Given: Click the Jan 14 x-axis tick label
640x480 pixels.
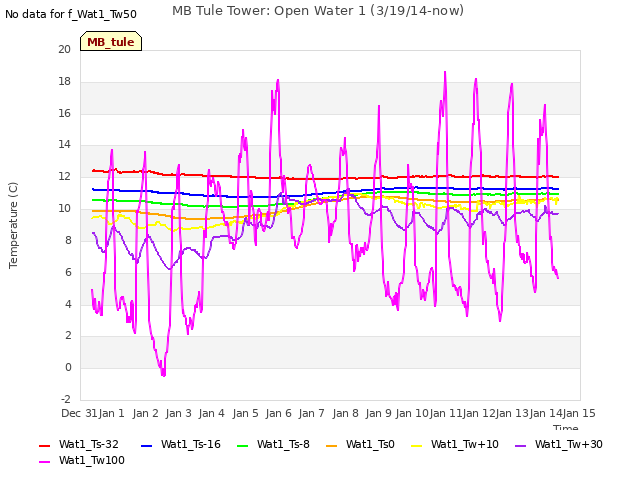Looking at the screenshot, I should [546, 413].
